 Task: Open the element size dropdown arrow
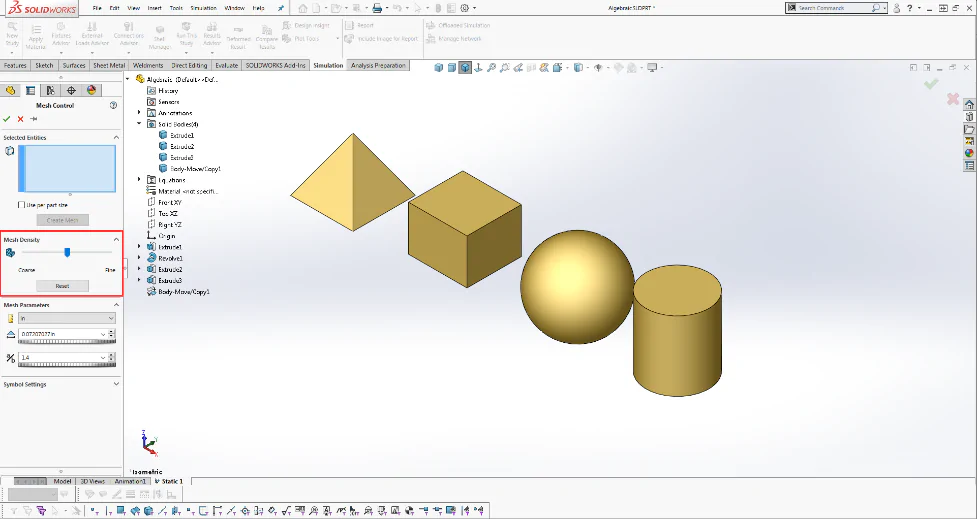[103, 334]
